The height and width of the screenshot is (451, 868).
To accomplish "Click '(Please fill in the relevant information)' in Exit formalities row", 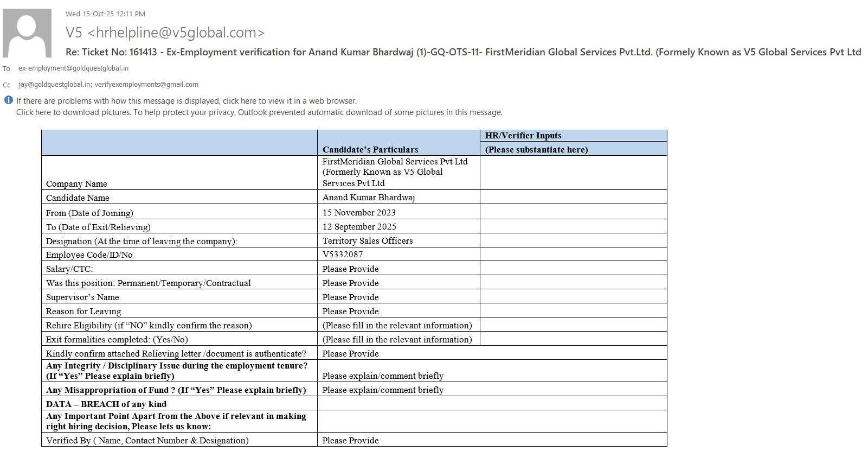I will [397, 340].
